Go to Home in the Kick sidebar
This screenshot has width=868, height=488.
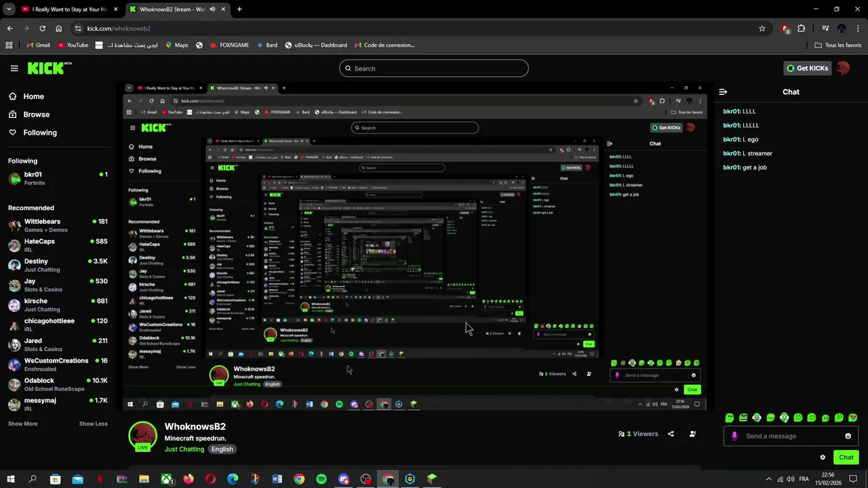pos(27,96)
